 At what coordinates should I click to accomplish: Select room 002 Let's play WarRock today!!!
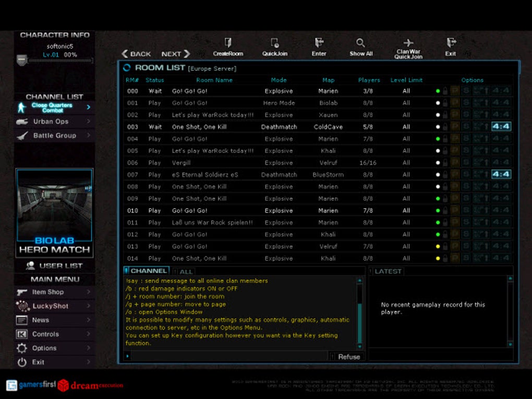click(318, 115)
